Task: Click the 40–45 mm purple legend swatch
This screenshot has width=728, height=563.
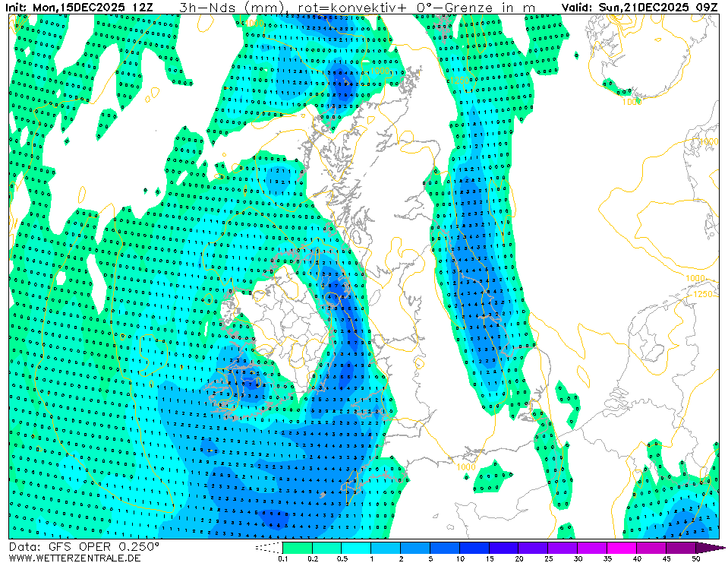Action: click(651, 547)
